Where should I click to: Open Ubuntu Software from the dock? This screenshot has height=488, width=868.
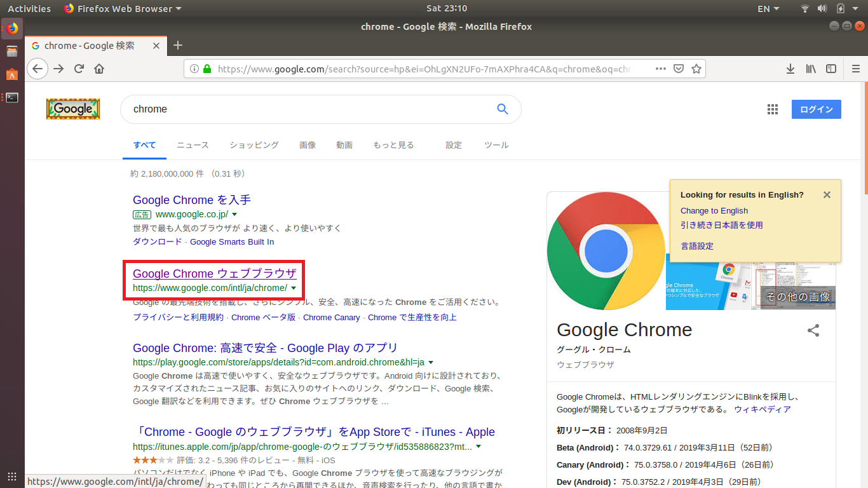[12, 74]
